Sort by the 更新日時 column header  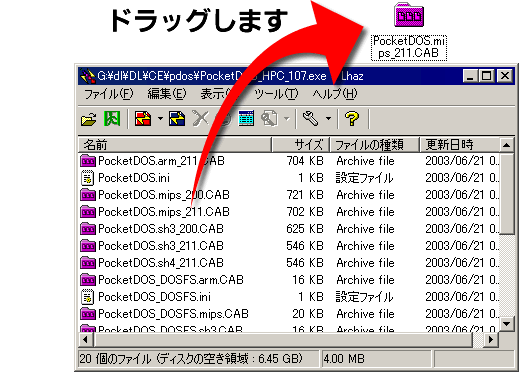coord(459,145)
